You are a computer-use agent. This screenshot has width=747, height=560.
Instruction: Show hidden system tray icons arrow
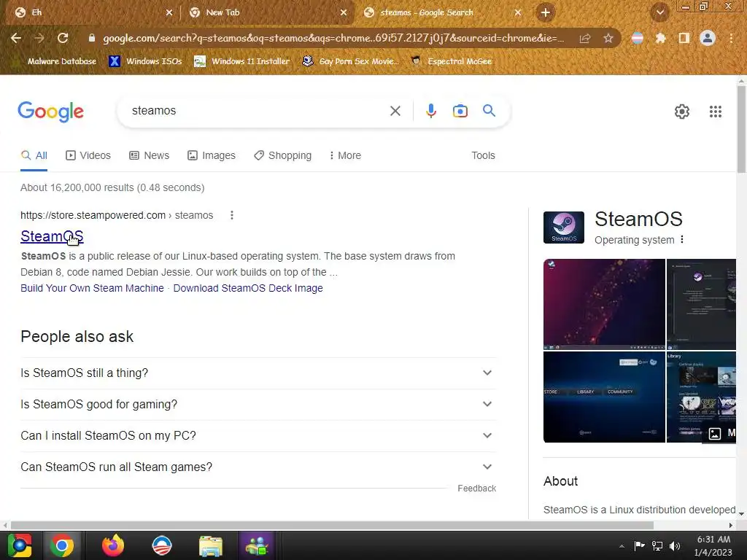pyautogui.click(x=622, y=546)
